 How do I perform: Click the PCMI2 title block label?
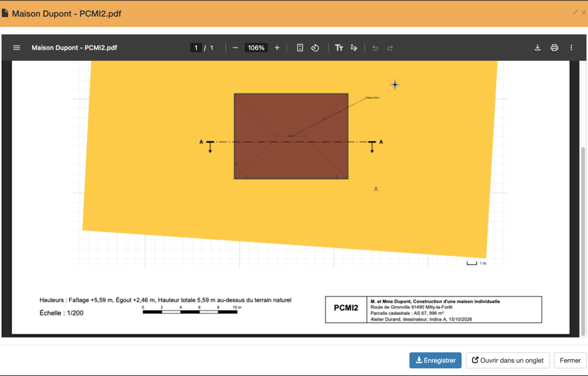coord(346,308)
